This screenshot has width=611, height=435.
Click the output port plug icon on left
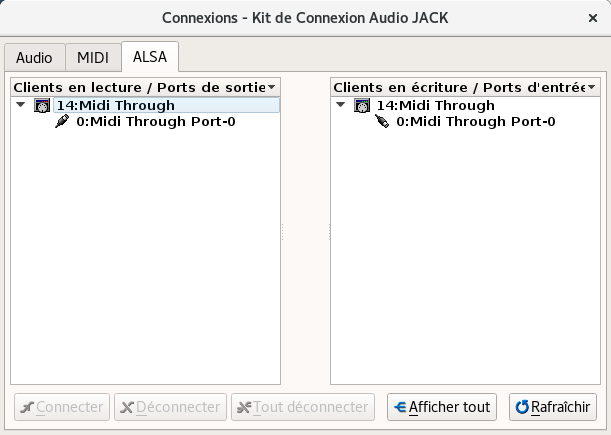click(x=62, y=122)
